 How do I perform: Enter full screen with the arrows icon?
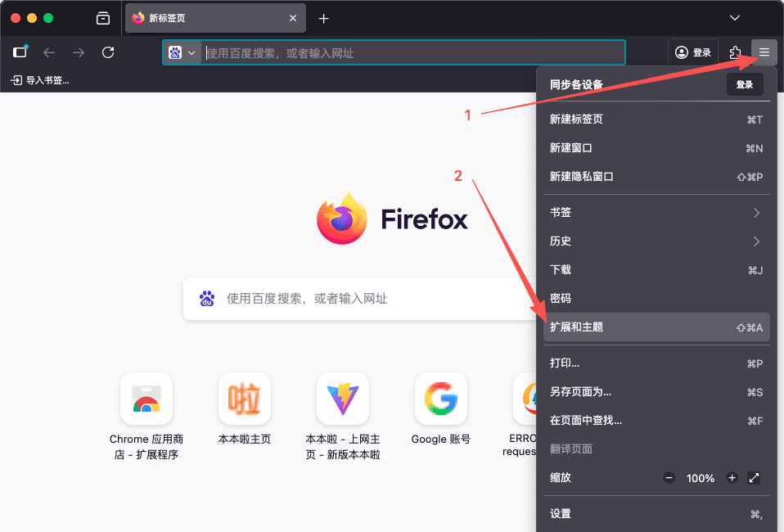(755, 478)
